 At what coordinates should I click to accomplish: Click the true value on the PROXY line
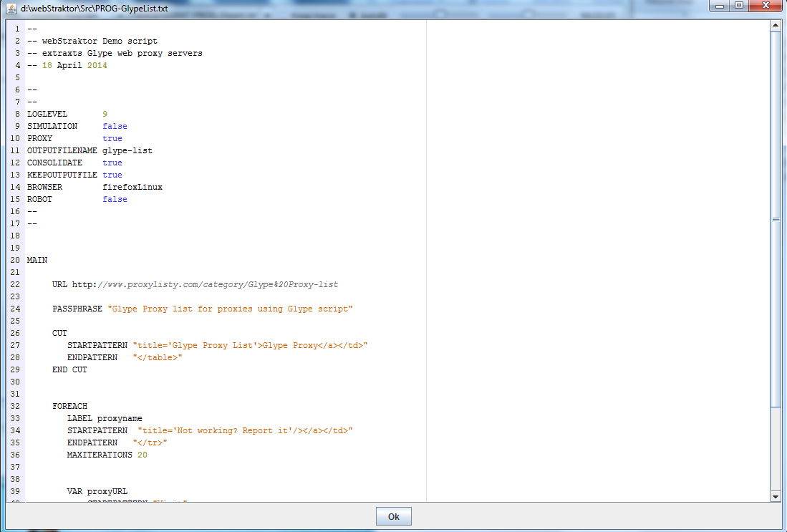(x=112, y=138)
